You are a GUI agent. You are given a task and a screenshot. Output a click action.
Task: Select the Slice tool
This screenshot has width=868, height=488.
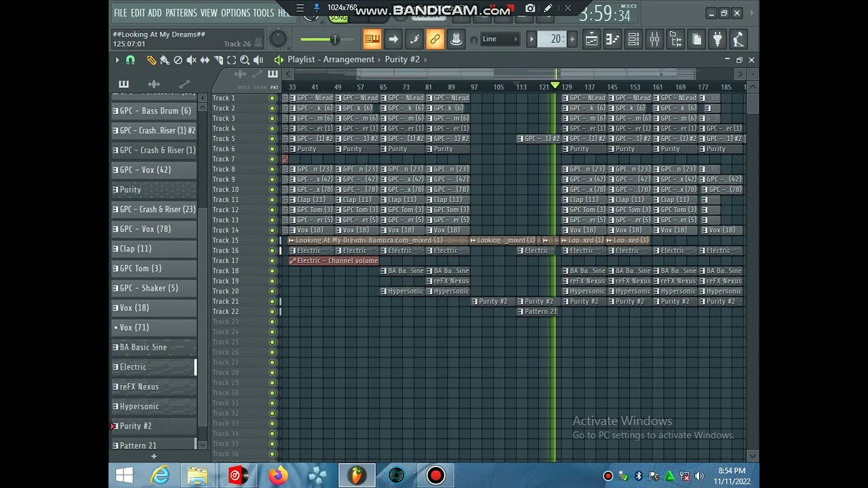click(x=218, y=60)
